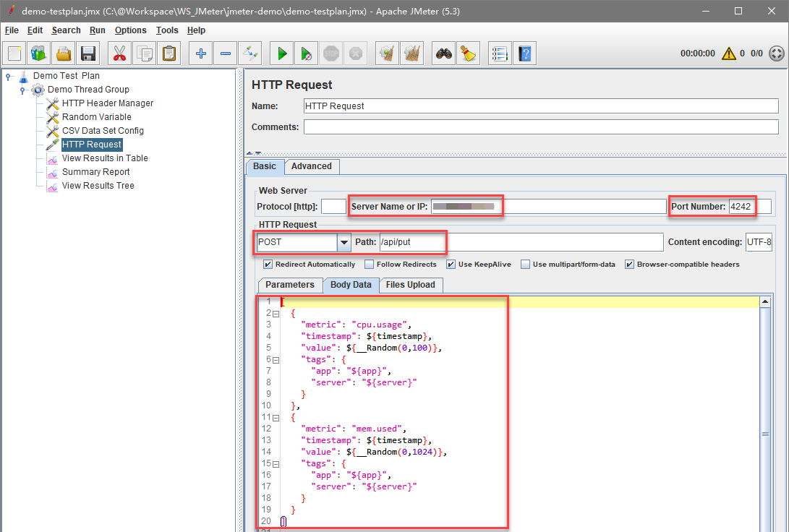Click the Port Number field
The height and width of the screenshot is (532, 789).
[x=750, y=207]
